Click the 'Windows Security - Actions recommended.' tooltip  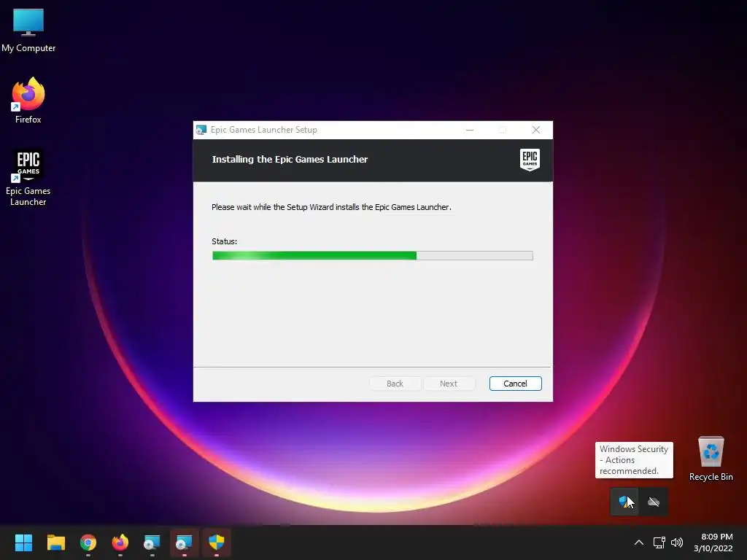tap(634, 460)
